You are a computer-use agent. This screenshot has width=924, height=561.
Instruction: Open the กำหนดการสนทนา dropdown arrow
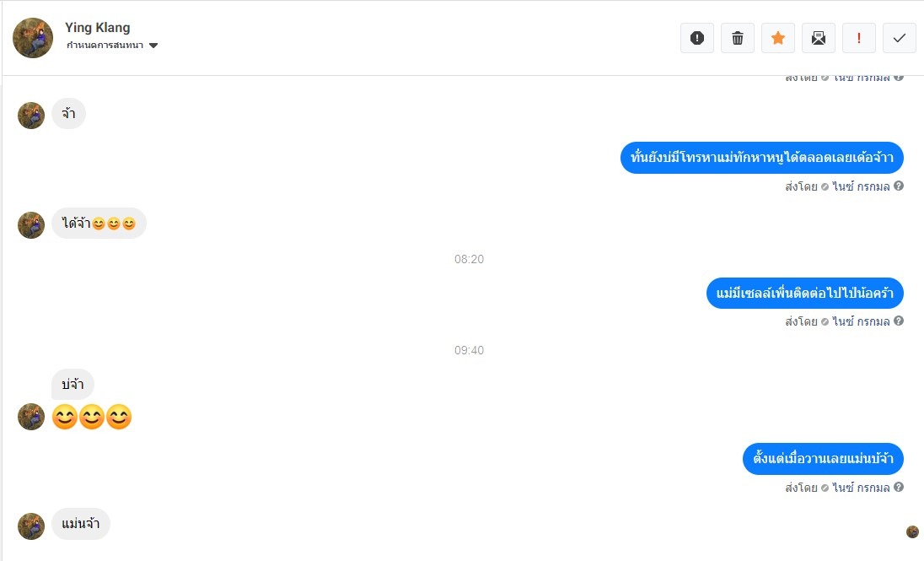coord(153,46)
